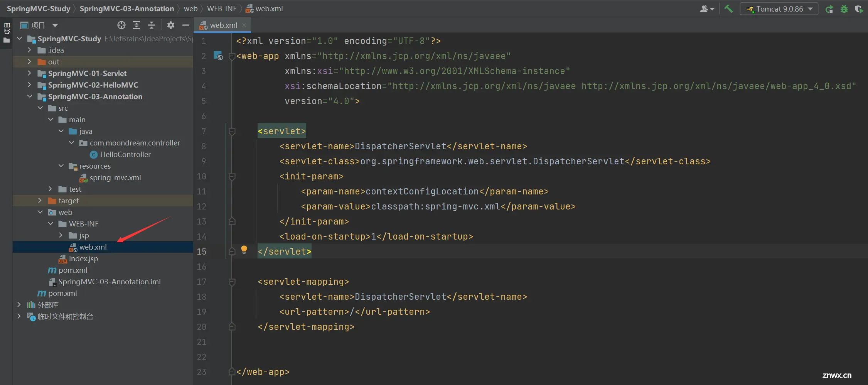Viewport: 868px width, 385px height.
Task: Click WEB-INF in the breadcrumb path
Action: [222, 8]
